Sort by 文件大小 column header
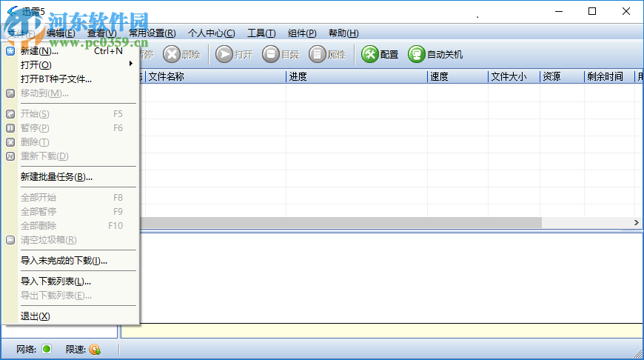Viewport: 644px width, 360px height. click(514, 76)
